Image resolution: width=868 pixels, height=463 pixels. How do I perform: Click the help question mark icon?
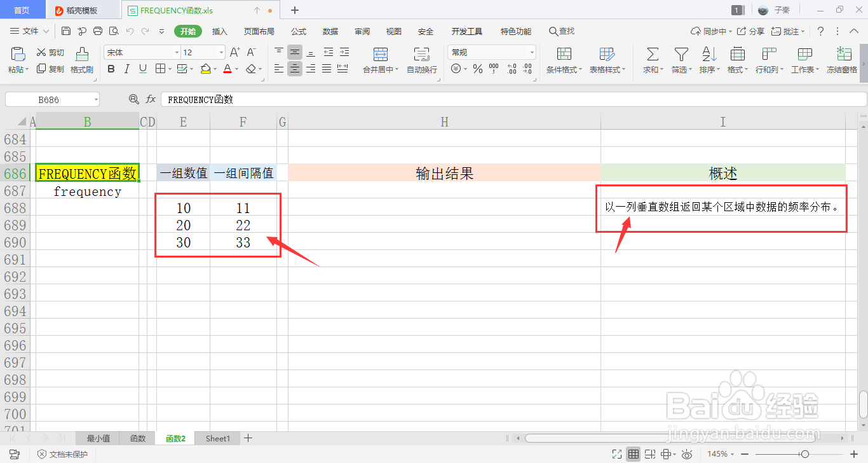click(x=820, y=31)
